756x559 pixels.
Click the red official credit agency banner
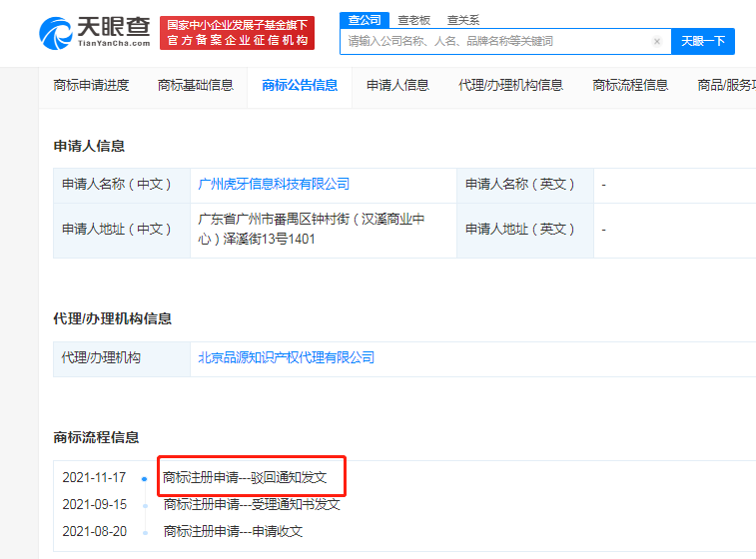238,33
